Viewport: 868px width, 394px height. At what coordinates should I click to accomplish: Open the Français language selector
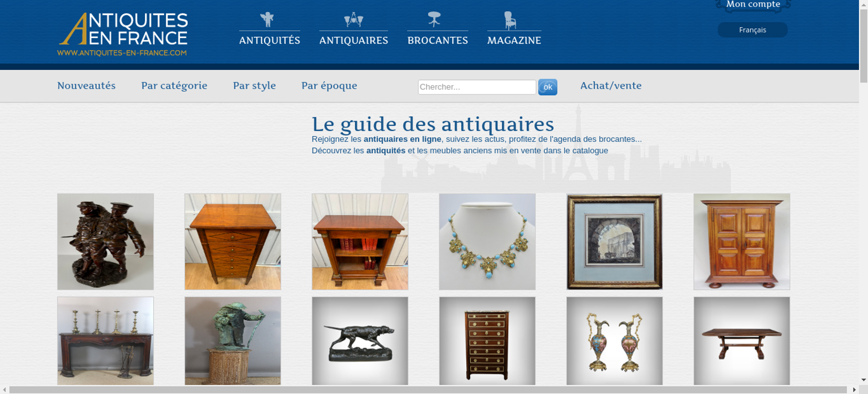click(753, 30)
